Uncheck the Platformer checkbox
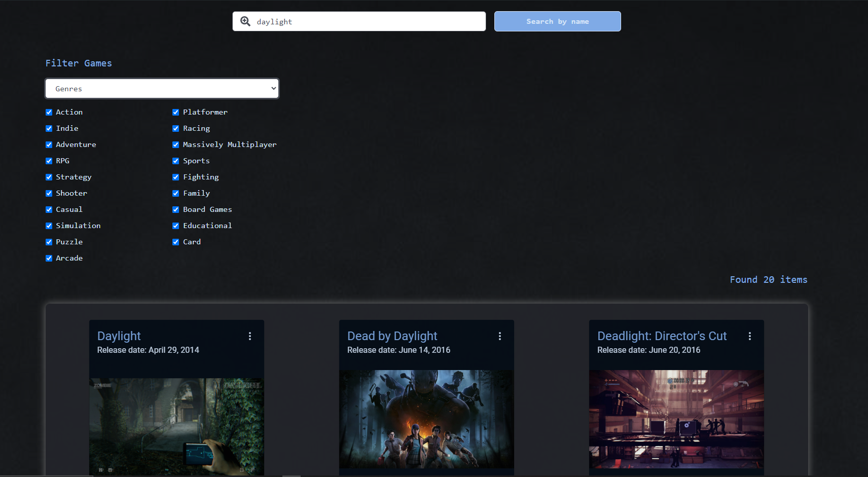The image size is (868, 477). 176,113
